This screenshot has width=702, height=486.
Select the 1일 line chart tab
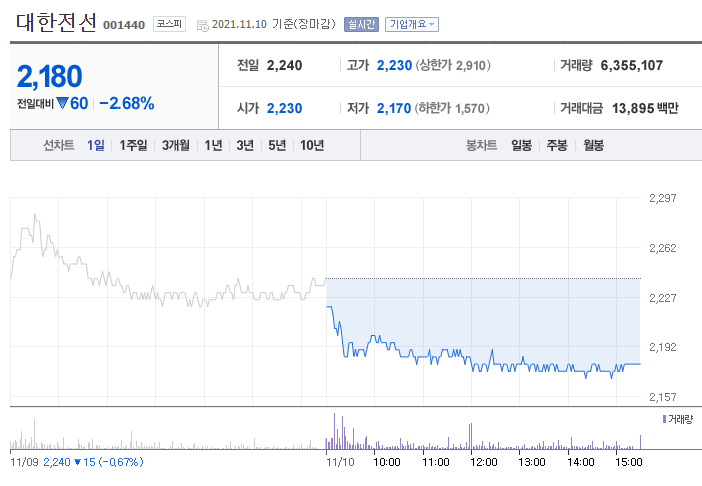pos(95,145)
